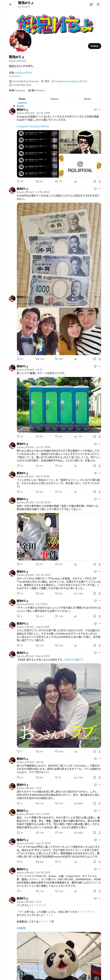The height and width of the screenshot is (980, 110).
Task: Share the portable toilets festival post
Action: click(99, 436)
